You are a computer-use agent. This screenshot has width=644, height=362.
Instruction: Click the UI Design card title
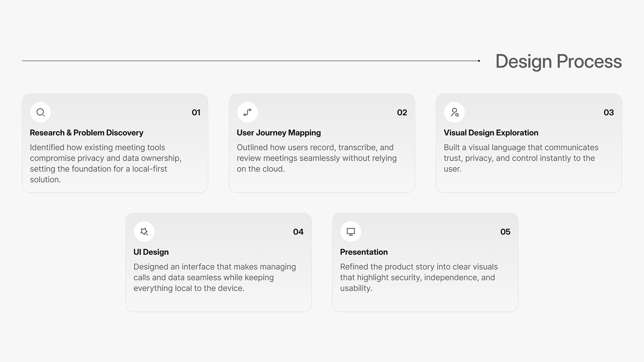click(151, 252)
